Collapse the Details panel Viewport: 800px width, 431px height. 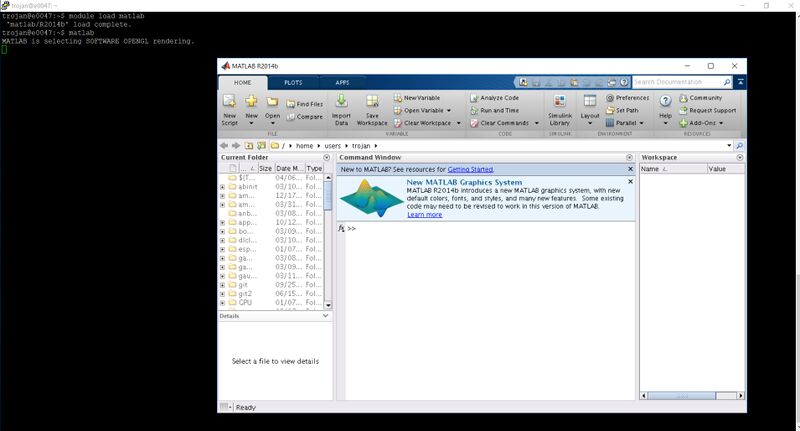[x=326, y=316]
